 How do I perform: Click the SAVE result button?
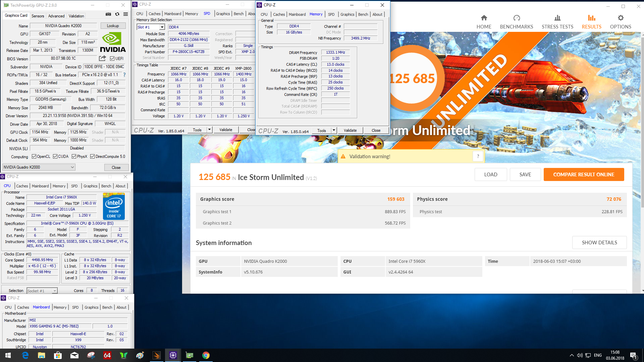pos(525,175)
